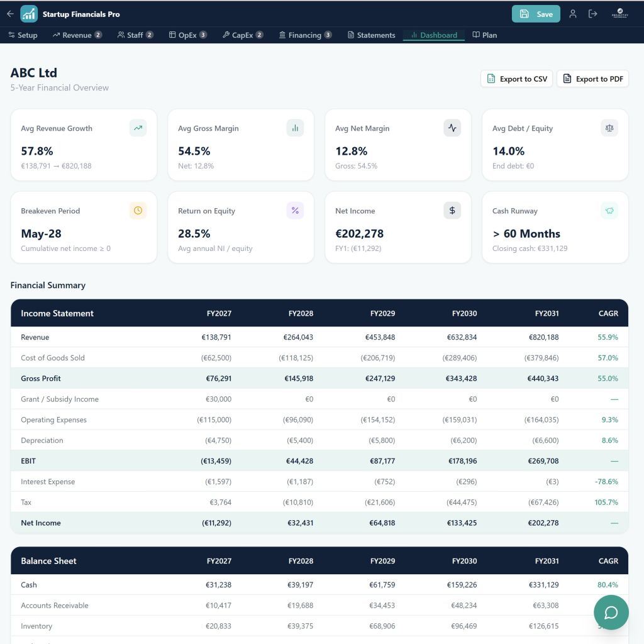
Task: Export the overview to PDF
Action: [x=592, y=79]
